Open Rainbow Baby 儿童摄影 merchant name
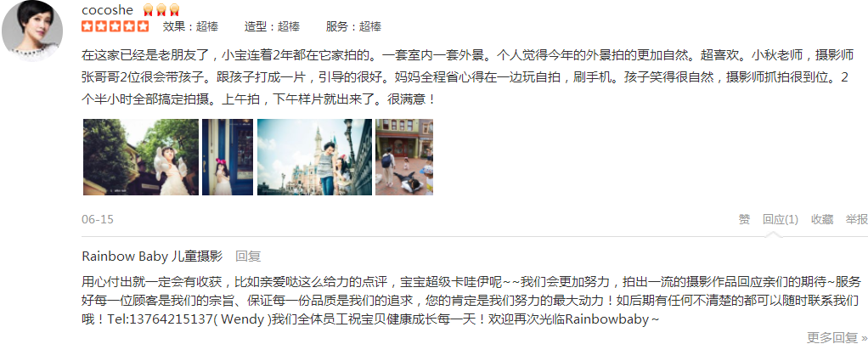Screen dimensions: 868x344 point(152,257)
